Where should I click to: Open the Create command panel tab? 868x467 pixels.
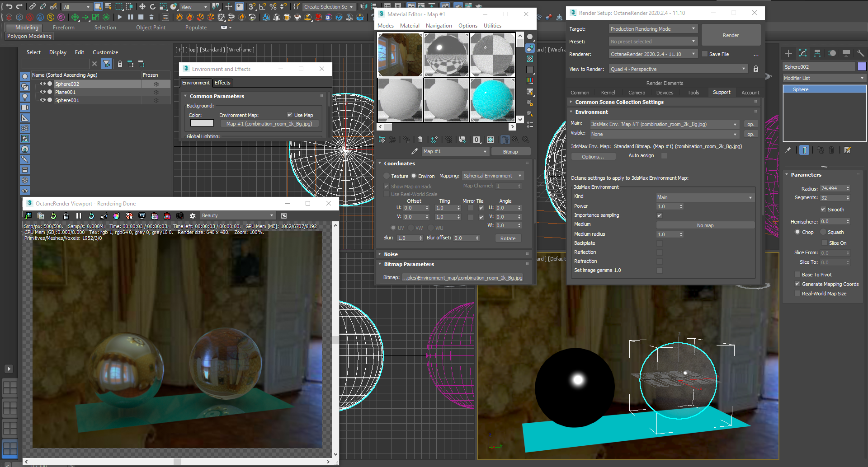(788, 53)
